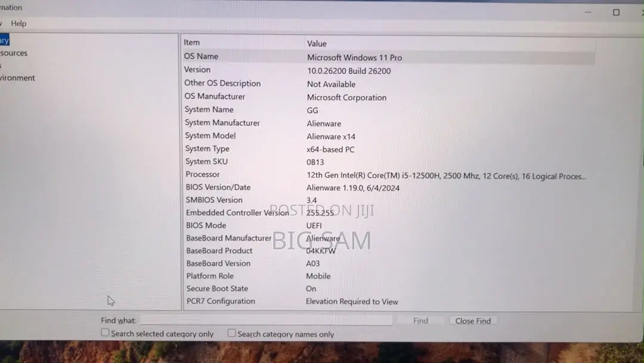Select SMBIOS Version row label
The height and width of the screenshot is (363, 644).
214,200
